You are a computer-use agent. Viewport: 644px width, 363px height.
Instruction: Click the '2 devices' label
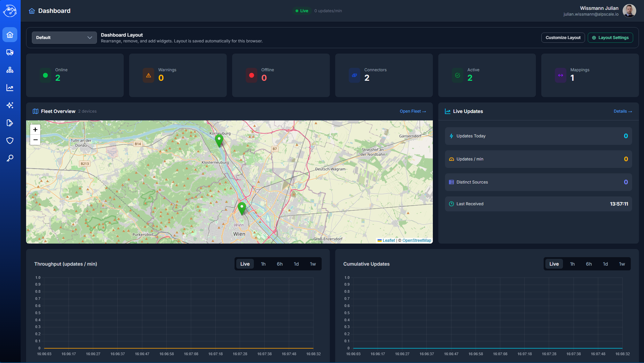(87, 111)
